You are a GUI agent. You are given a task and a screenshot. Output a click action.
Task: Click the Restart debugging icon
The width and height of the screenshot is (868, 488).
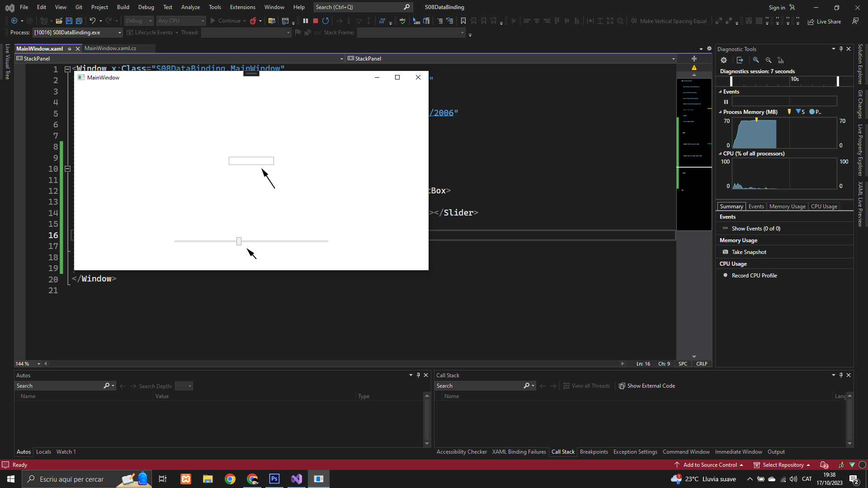(325, 21)
